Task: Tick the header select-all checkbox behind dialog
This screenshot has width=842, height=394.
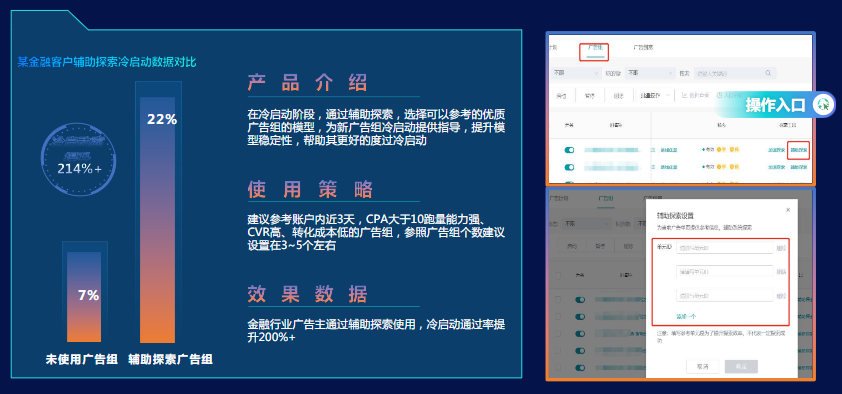Action: tap(558, 275)
